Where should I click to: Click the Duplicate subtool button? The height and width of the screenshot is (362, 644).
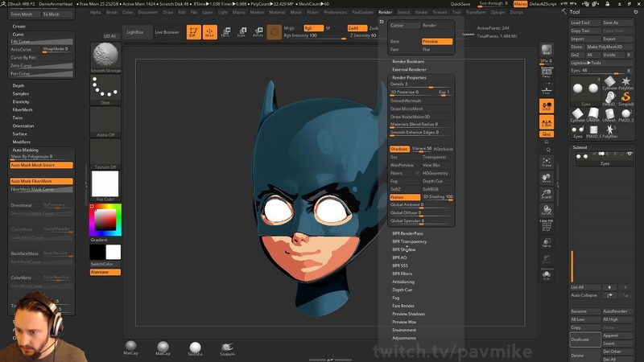click(x=585, y=339)
